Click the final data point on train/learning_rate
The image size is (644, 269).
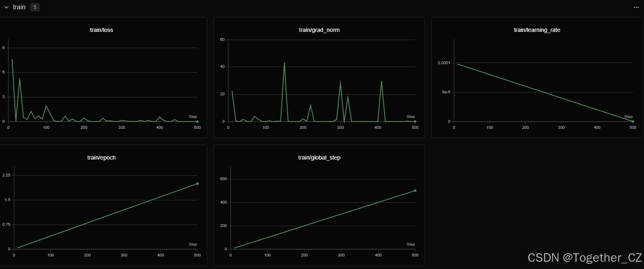click(x=633, y=121)
